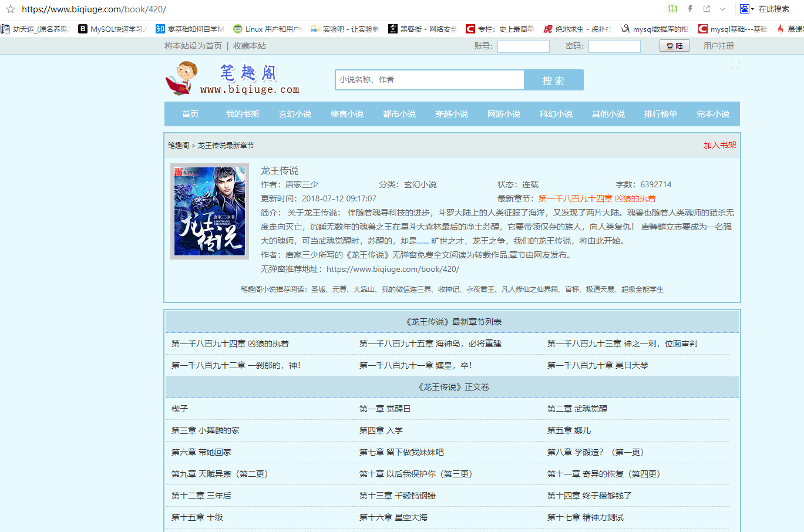This screenshot has width=804, height=532.
Task: Click the 搜索 search button
Action: coord(554,80)
